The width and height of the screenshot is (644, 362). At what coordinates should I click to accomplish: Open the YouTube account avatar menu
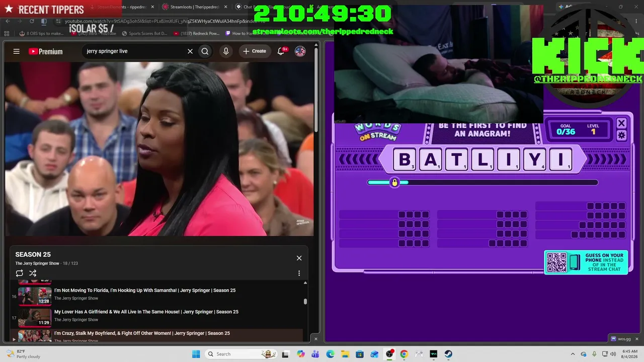(x=300, y=51)
